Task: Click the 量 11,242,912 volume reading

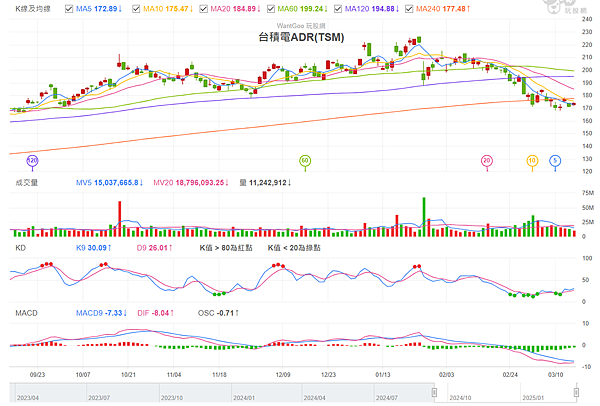Action: (265, 183)
